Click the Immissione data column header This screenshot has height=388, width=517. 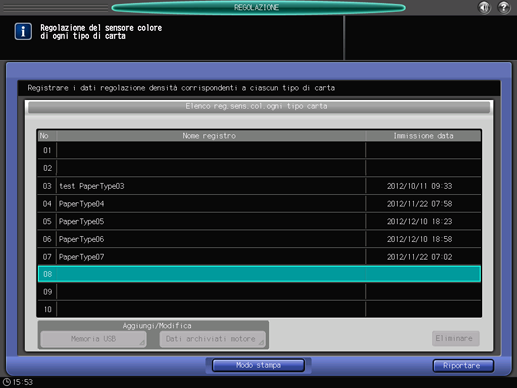click(423, 136)
